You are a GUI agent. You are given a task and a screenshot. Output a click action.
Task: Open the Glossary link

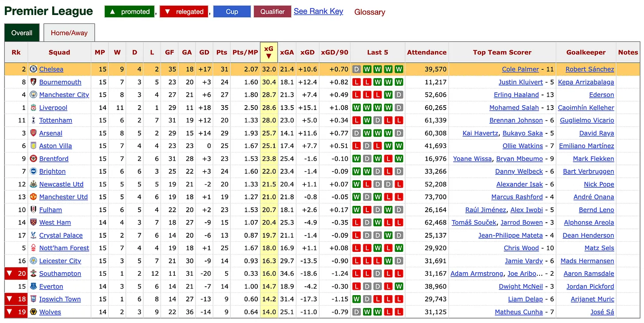[370, 12]
